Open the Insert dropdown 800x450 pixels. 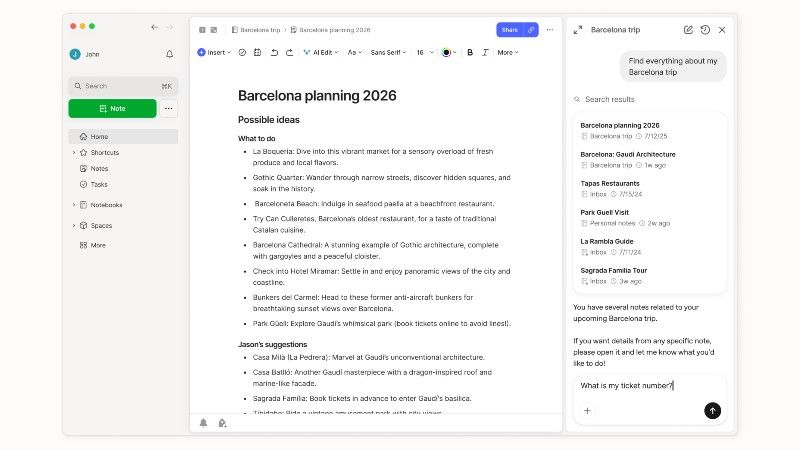(214, 52)
